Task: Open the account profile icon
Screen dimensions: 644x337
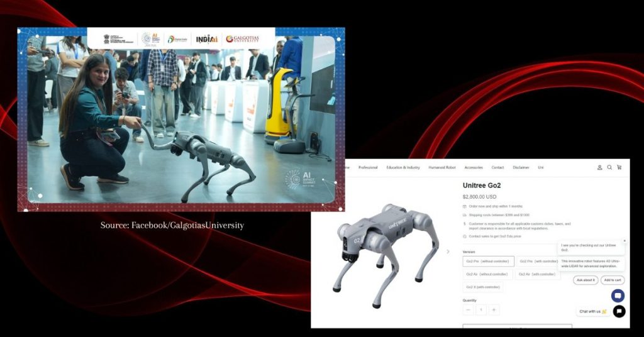Action: click(x=599, y=168)
